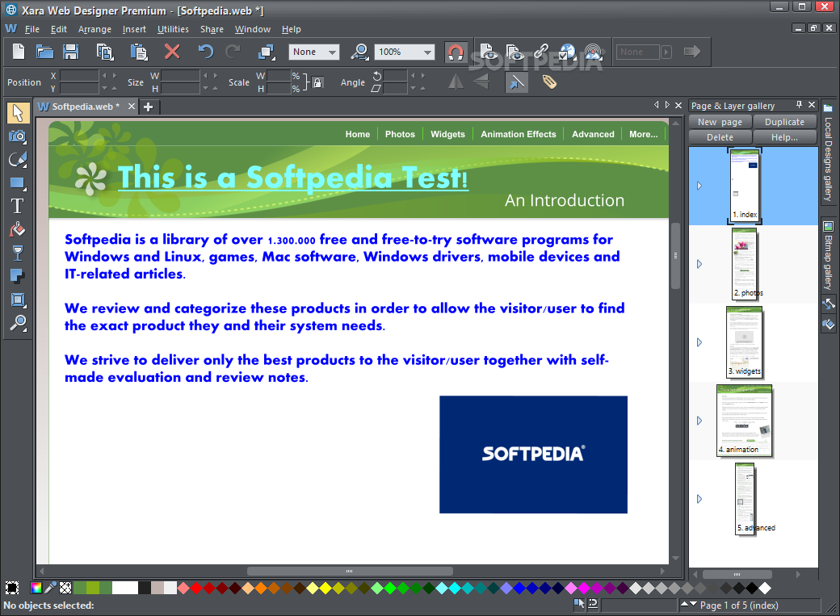Create a new document

(x=19, y=52)
